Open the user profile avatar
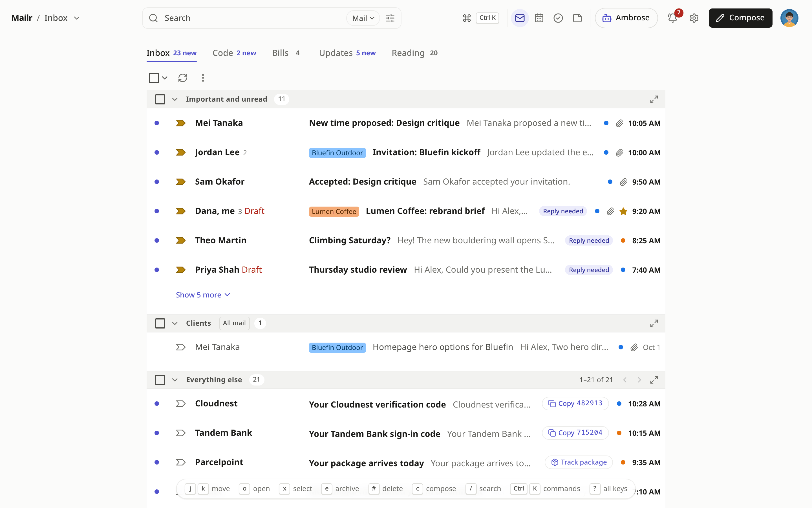 (789, 18)
